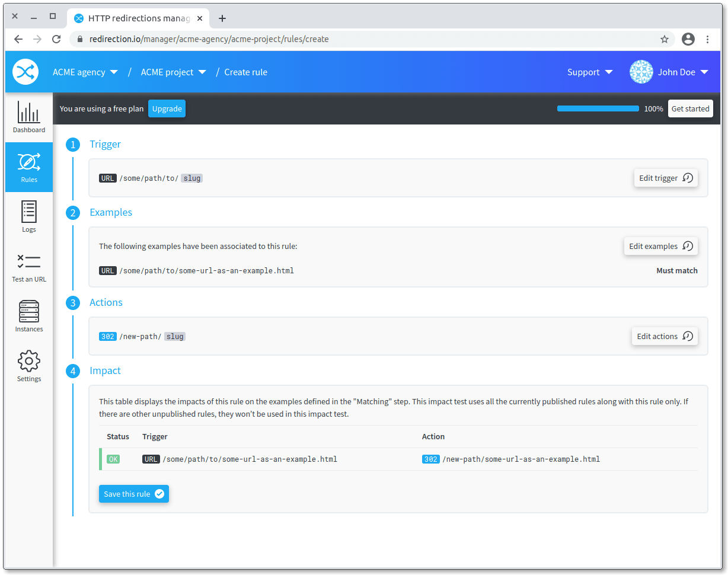Select the HTTP redirections manager tab

[x=136, y=18]
